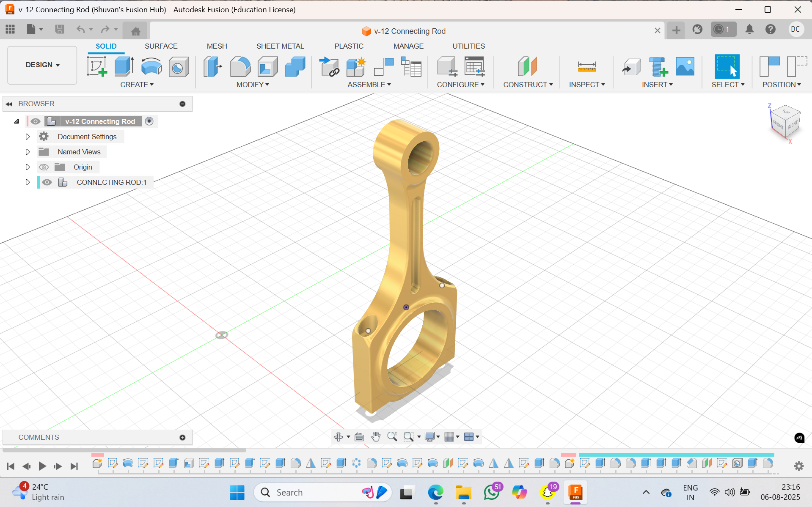The height and width of the screenshot is (507, 812).
Task: Show the hidden Origin folder
Action: click(x=44, y=167)
